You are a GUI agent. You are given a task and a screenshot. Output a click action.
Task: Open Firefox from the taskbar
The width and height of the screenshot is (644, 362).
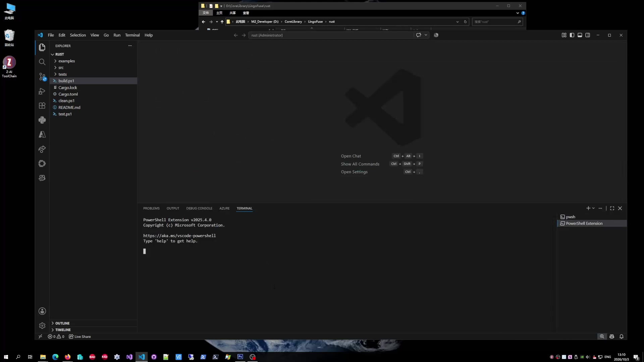pos(68,357)
